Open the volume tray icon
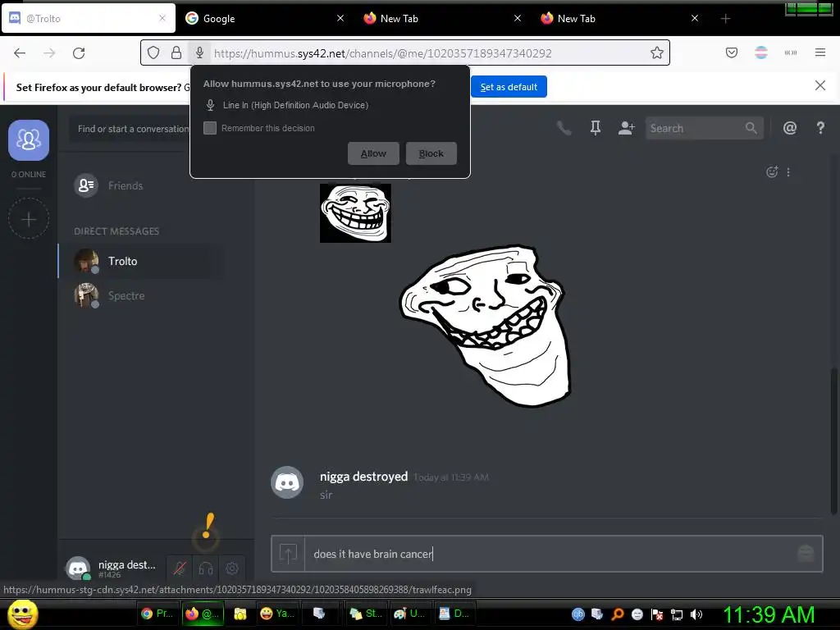The width and height of the screenshot is (840, 630). point(696,614)
